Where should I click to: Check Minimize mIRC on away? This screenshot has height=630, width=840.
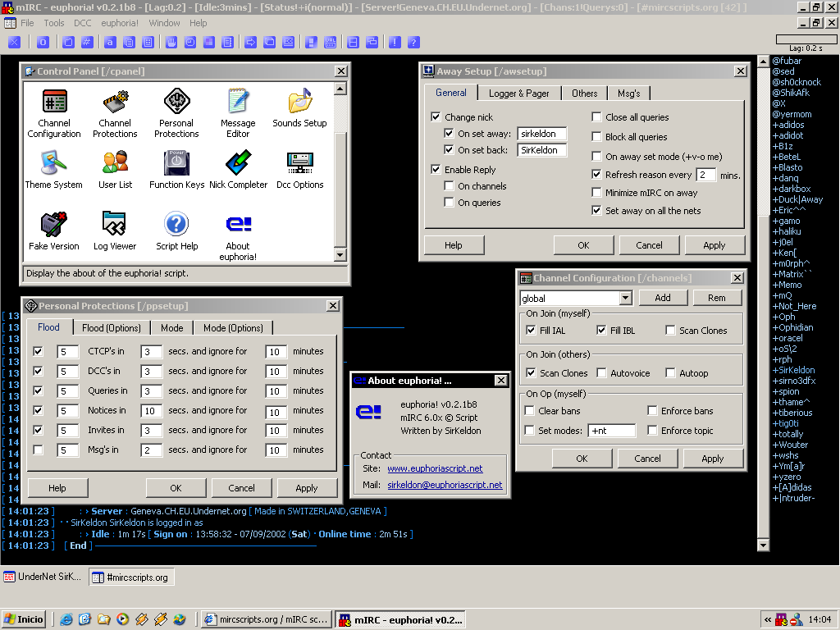[x=596, y=192]
